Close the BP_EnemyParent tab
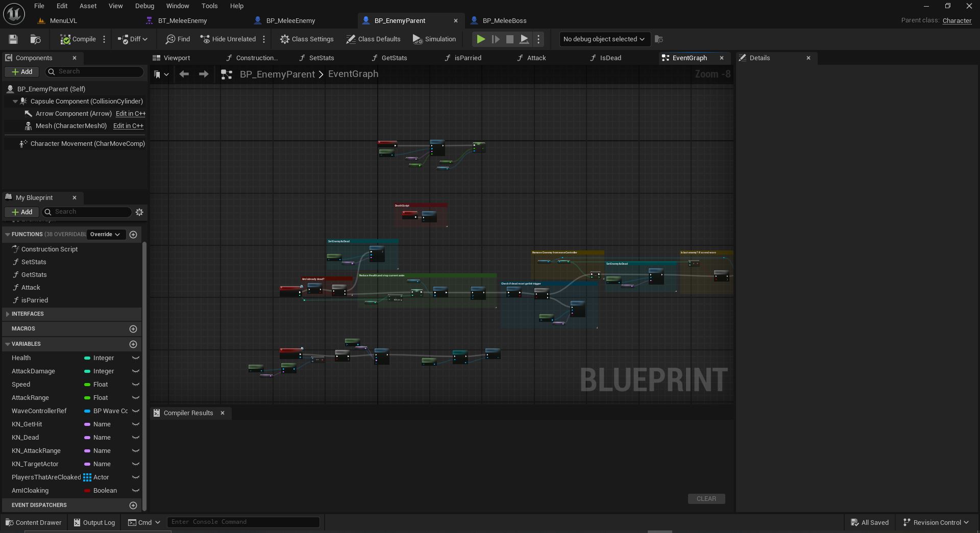The width and height of the screenshot is (980, 533). pos(456,21)
